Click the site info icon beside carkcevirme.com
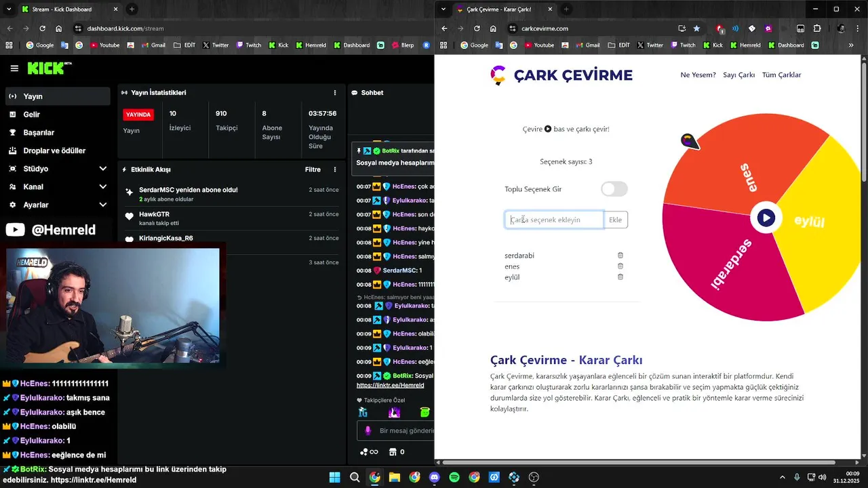 [x=513, y=28]
